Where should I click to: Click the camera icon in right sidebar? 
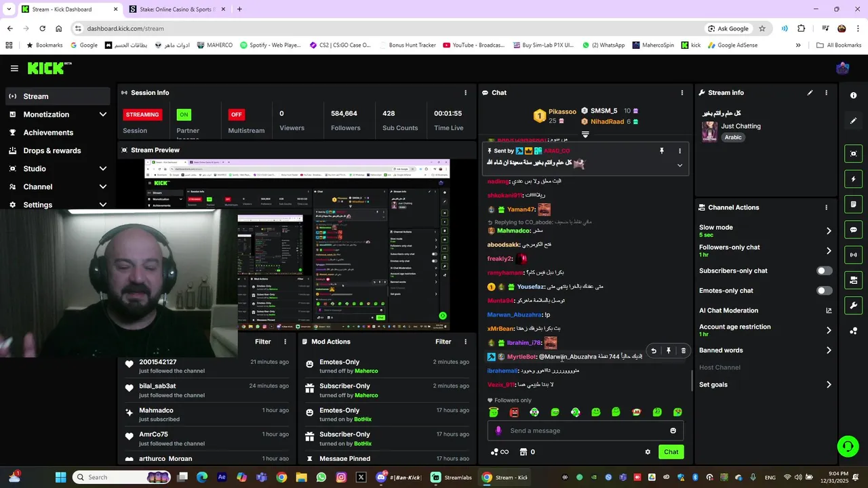tap(854, 280)
